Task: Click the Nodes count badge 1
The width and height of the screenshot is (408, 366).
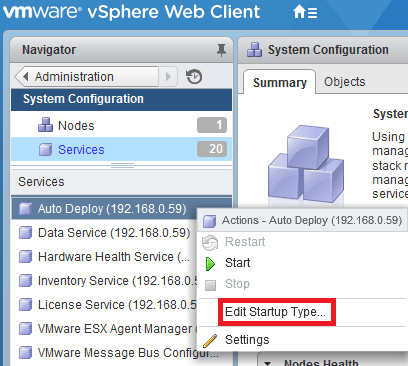Action: tap(212, 125)
